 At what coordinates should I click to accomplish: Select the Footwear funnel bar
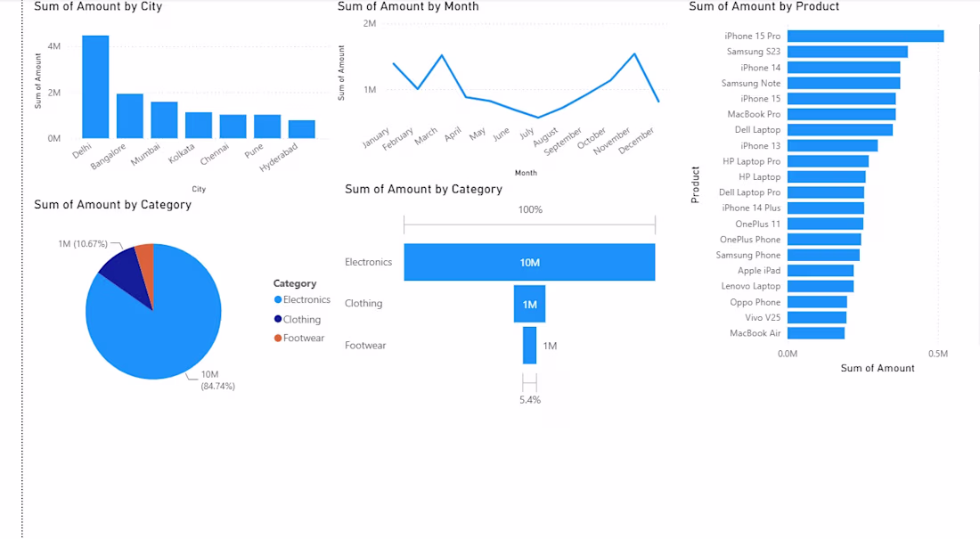pos(529,345)
